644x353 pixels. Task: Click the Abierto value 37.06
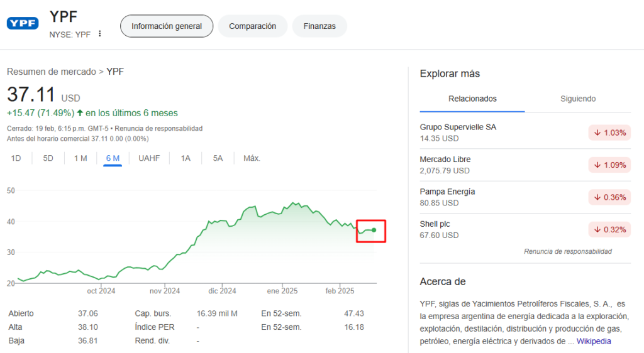[88, 313]
